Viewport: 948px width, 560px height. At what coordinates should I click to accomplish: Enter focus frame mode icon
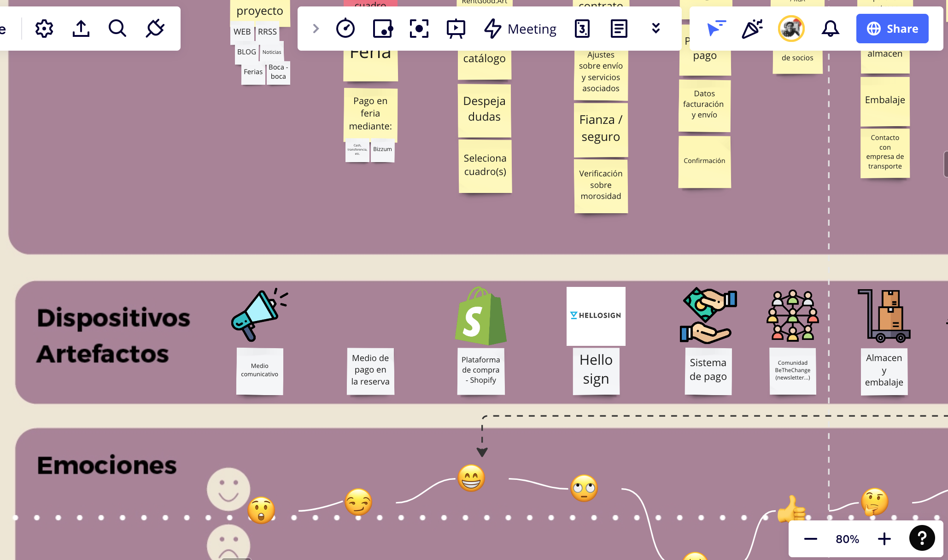419,29
